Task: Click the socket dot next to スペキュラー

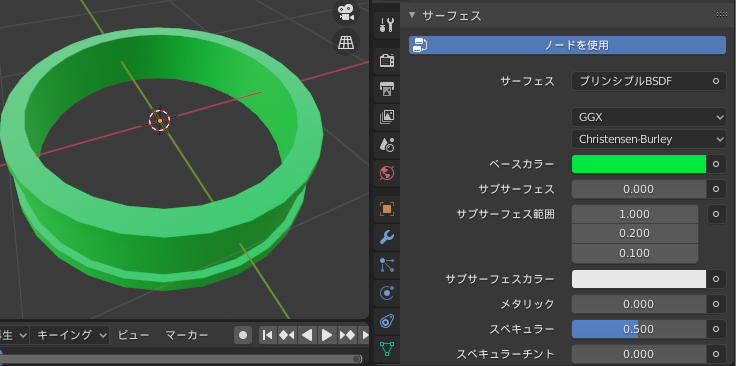Action: pyautogui.click(x=716, y=329)
